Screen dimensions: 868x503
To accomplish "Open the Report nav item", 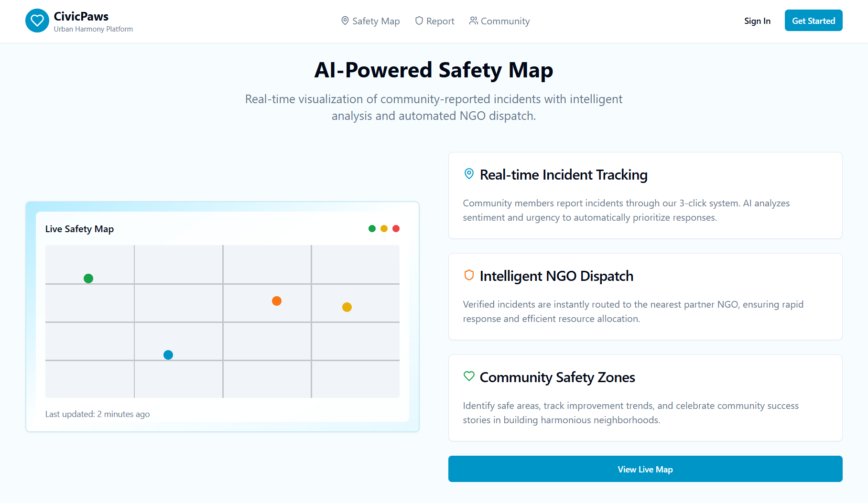I will pos(435,21).
